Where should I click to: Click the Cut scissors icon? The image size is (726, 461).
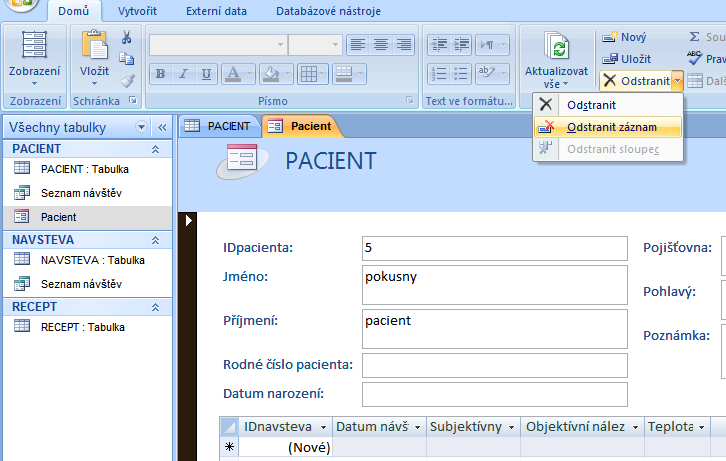pos(126,37)
